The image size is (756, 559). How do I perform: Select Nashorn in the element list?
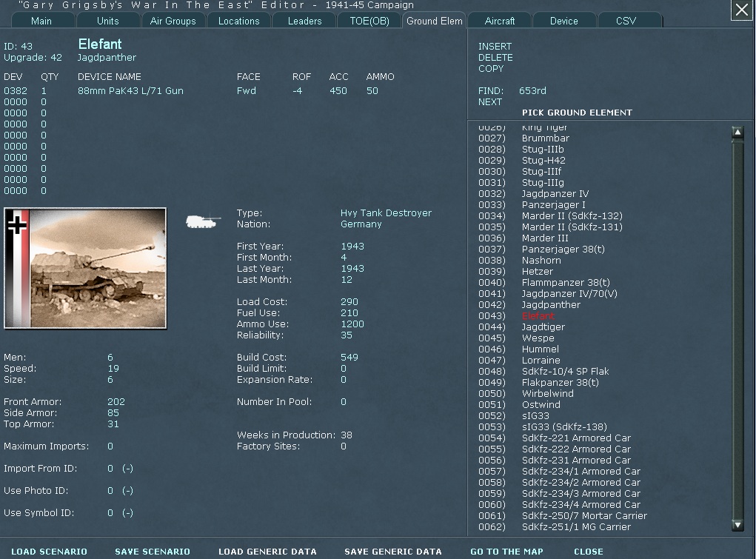(541, 261)
